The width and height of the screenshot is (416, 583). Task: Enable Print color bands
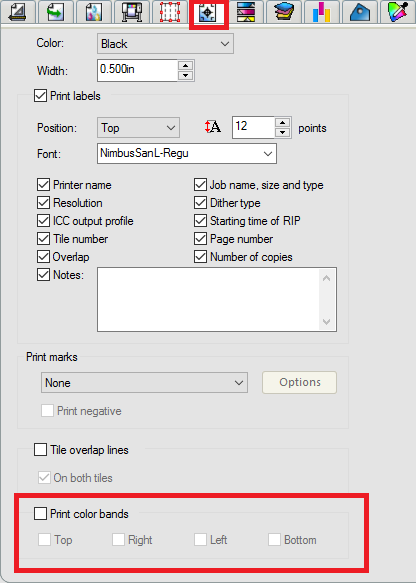tap(40, 513)
